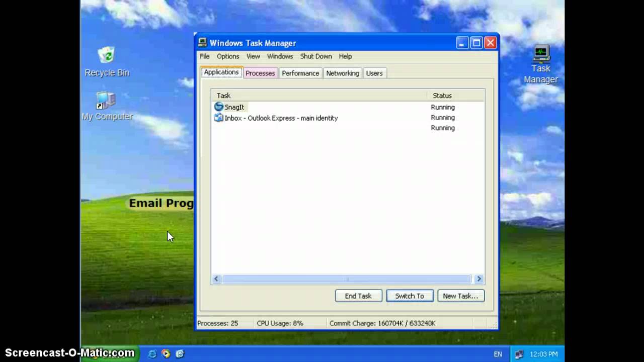This screenshot has height=362, width=644.
Task: Click the taskbar clock showing 12:03 PM
Action: [544, 354]
